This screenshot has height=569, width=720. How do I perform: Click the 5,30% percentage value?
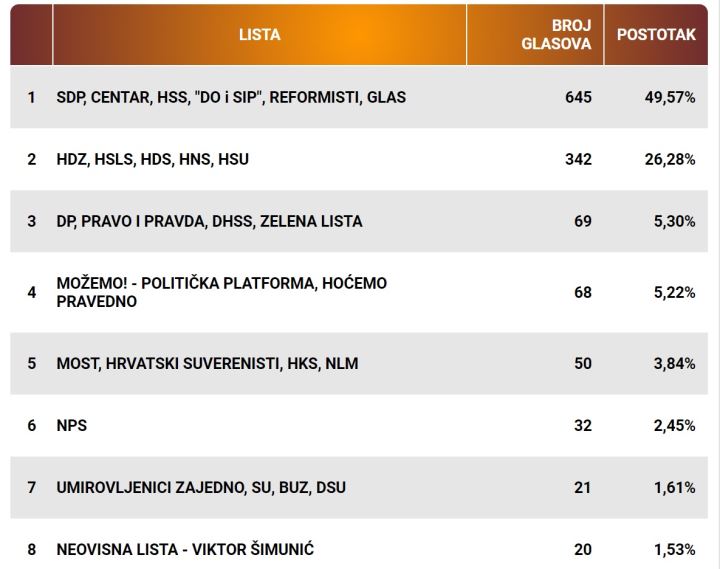[x=675, y=221]
